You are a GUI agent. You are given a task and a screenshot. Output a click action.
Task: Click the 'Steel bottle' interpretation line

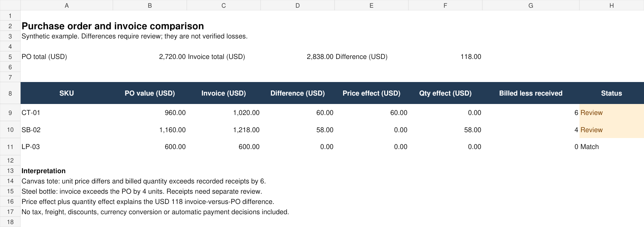tap(142, 191)
